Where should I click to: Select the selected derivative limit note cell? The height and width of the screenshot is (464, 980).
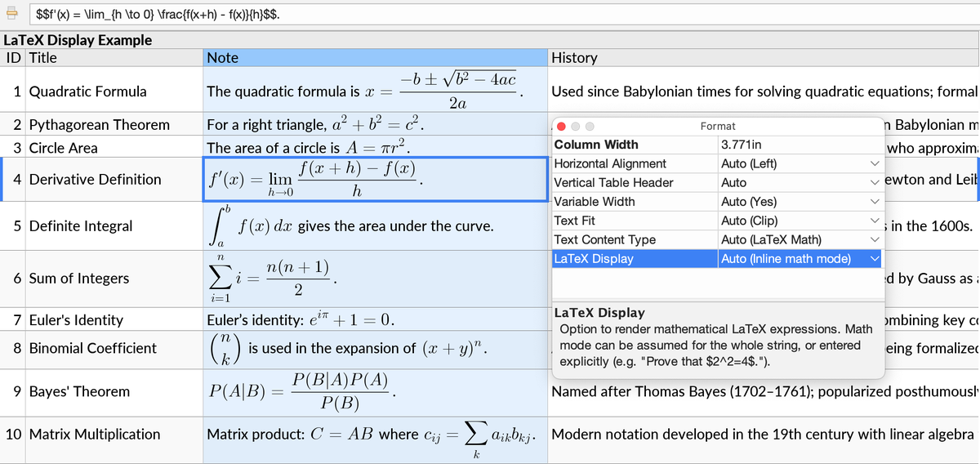(x=376, y=179)
